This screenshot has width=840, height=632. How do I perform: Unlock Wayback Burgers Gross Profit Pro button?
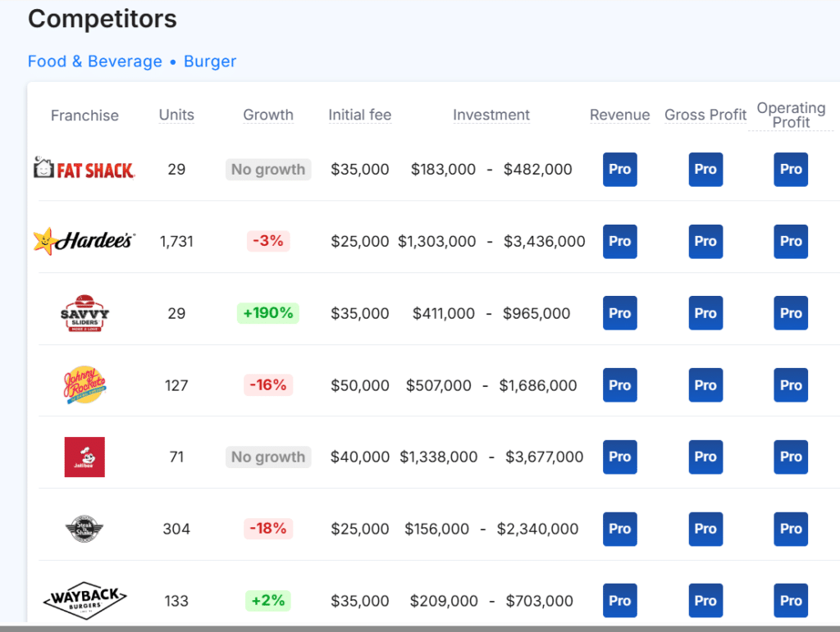coord(705,600)
